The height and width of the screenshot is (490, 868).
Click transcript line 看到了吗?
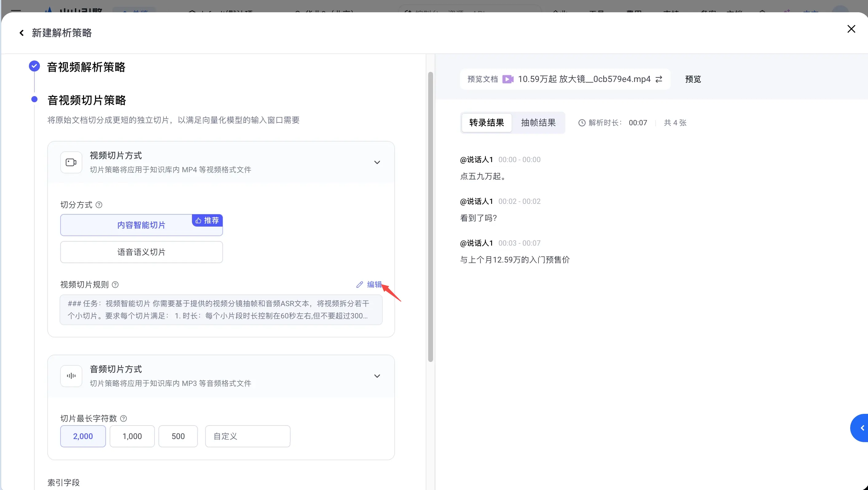tap(479, 218)
